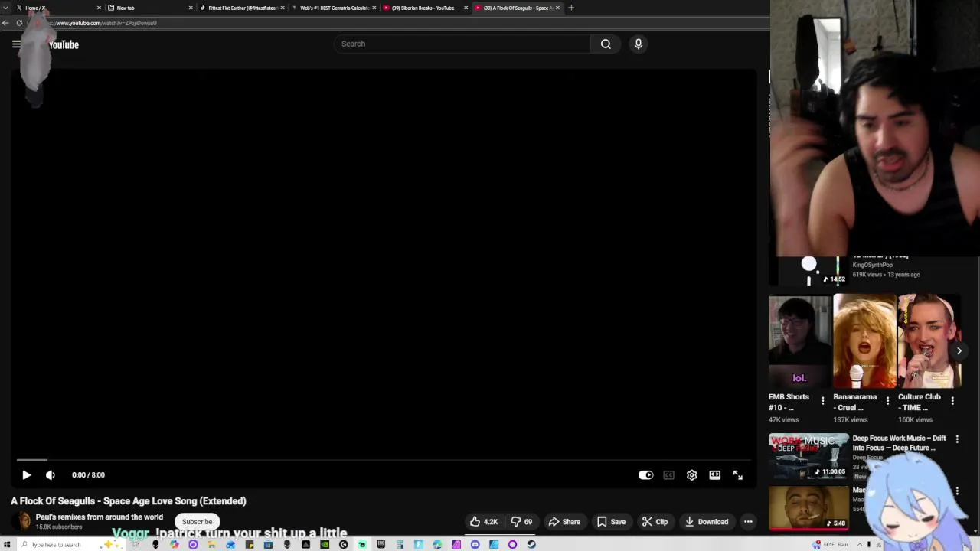Mute the video volume
The width and height of the screenshot is (980, 551).
coord(51,474)
